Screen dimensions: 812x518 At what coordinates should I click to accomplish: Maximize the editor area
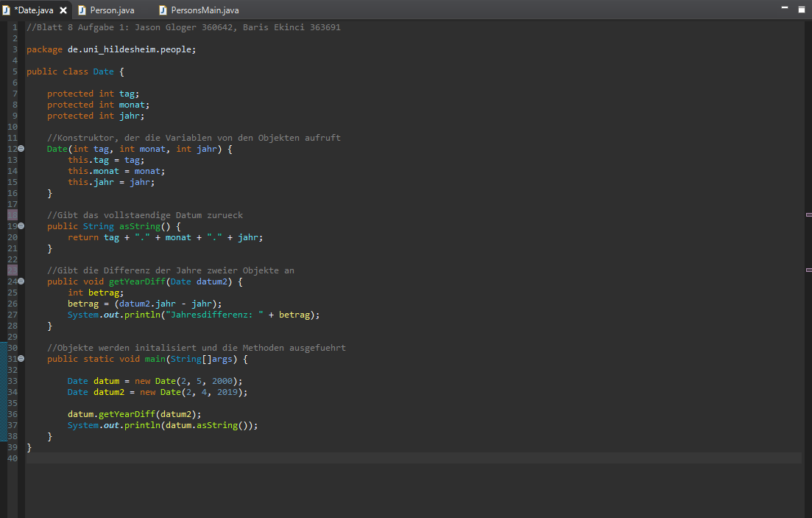[x=801, y=9]
